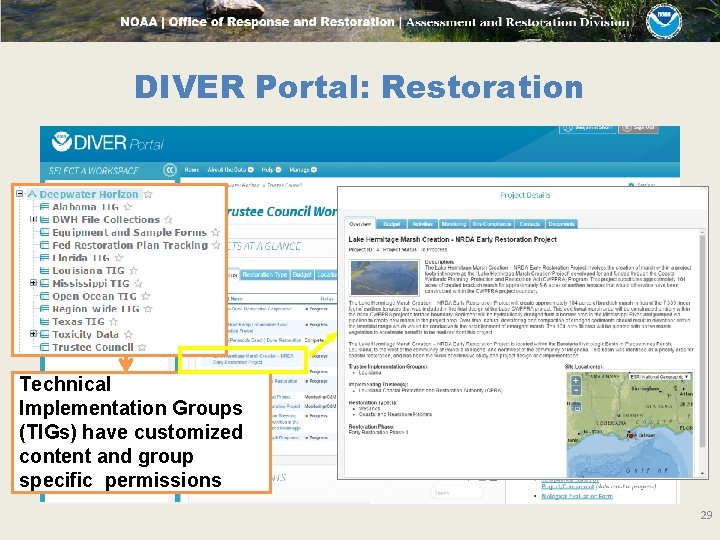
Task: Click the DIVER Portal NOAA logo
Action: 61,141
